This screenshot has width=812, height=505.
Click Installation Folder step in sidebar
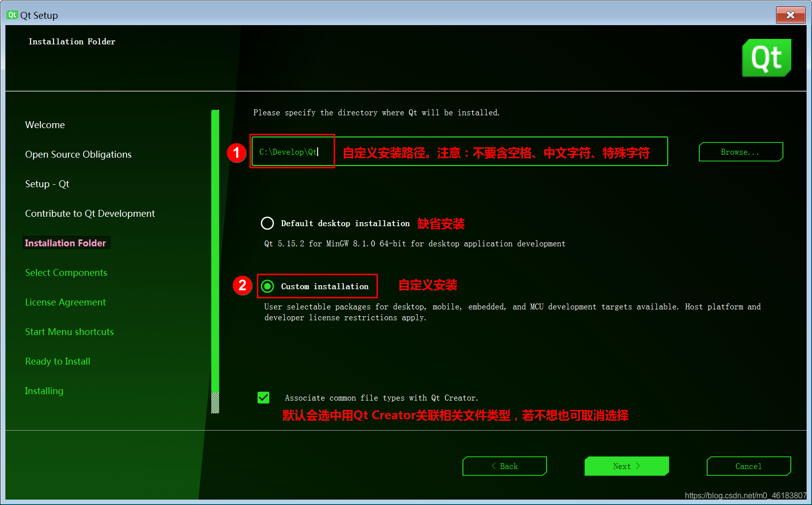(65, 243)
